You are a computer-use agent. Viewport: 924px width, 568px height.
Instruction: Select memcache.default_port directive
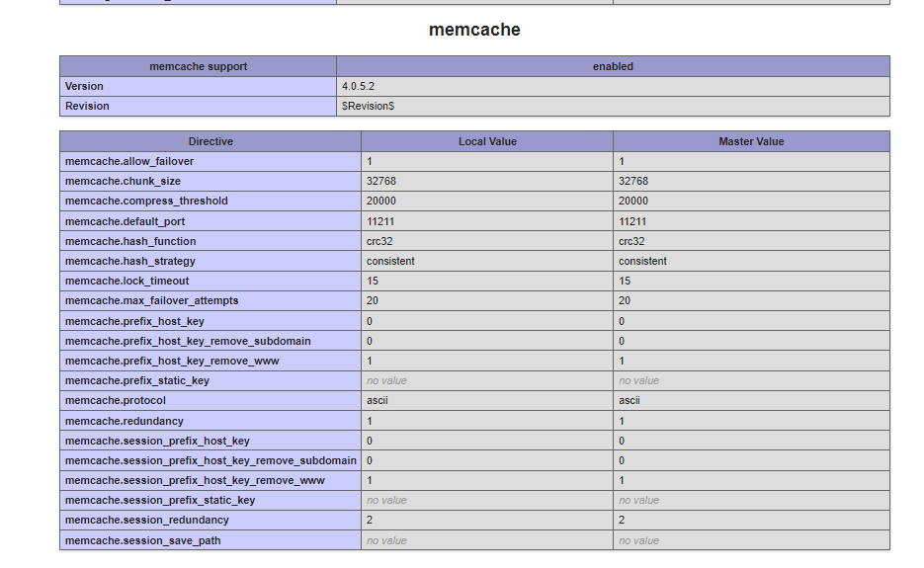click(125, 221)
